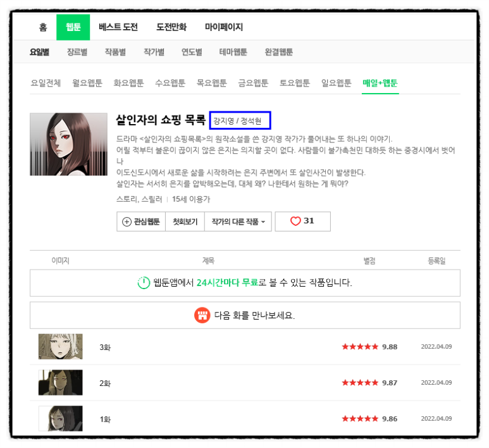Open episode 3화 thumbnail
The width and height of the screenshot is (489, 448).
click(x=60, y=347)
